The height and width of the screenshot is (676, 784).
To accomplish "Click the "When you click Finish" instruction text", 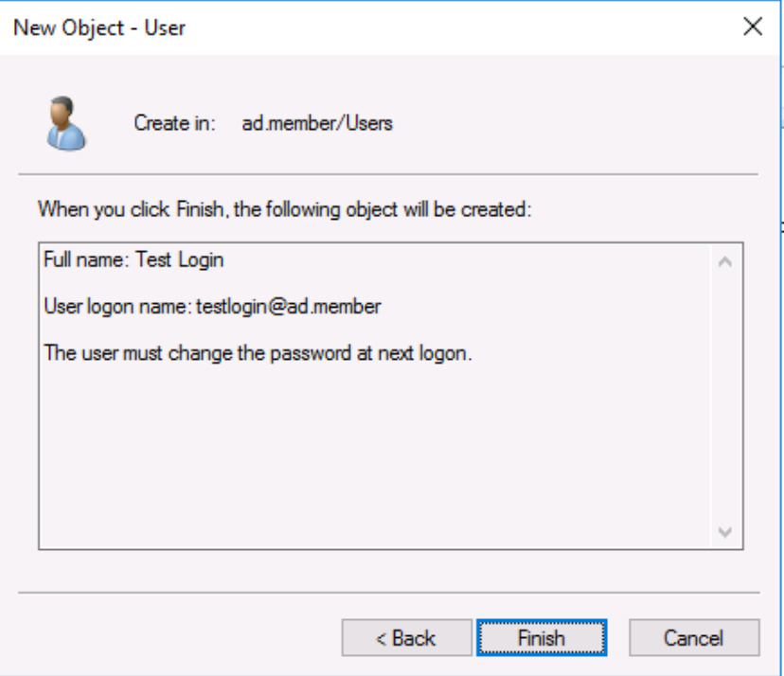I will click(285, 209).
